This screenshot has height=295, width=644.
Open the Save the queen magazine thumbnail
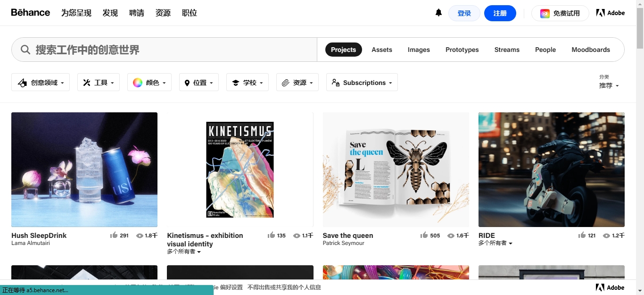(x=396, y=169)
